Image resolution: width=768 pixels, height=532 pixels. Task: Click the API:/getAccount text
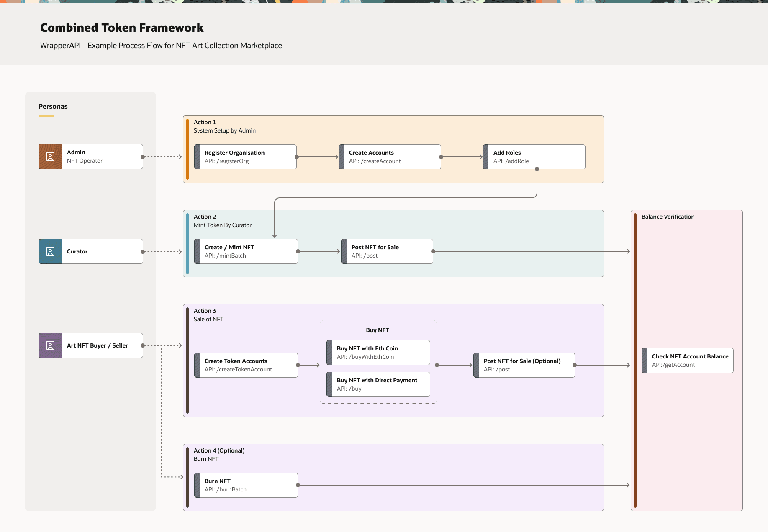[673, 365]
